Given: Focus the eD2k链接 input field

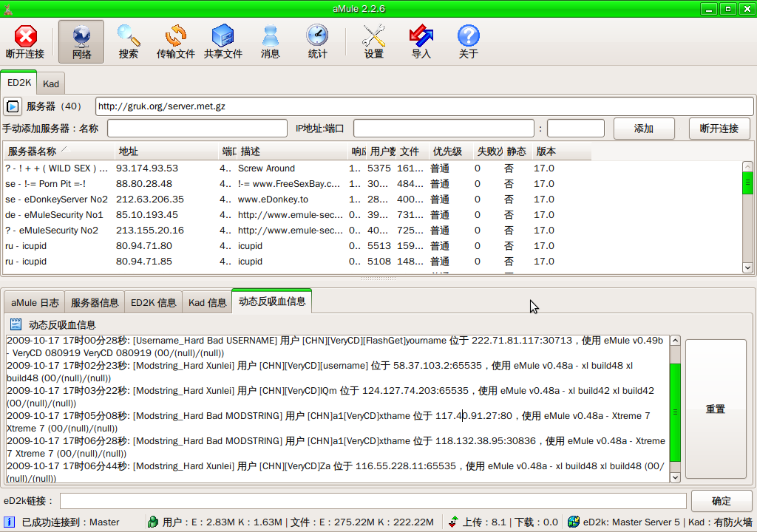Looking at the screenshot, I should coord(373,501).
